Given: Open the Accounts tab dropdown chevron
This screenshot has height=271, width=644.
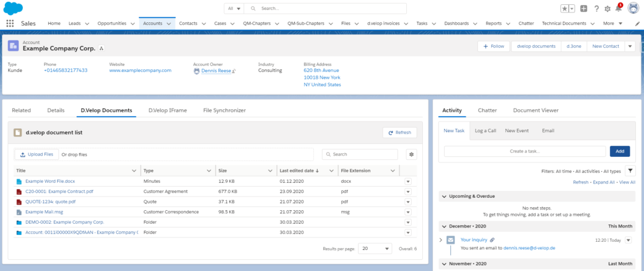Looking at the screenshot, I should [x=169, y=24].
